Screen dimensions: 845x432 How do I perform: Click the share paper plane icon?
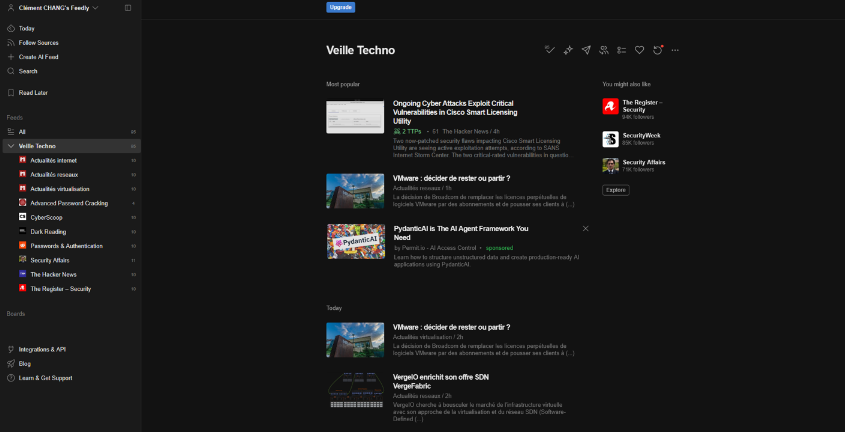(x=586, y=50)
